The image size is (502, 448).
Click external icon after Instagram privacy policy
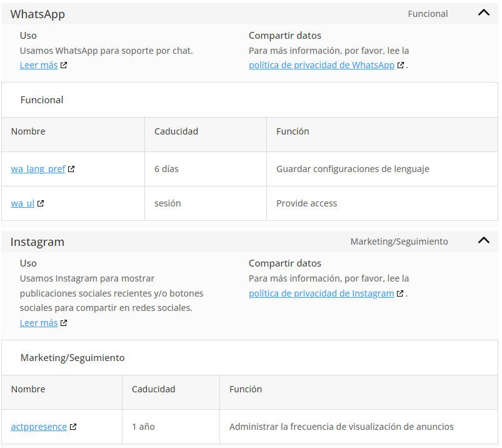pyautogui.click(x=400, y=293)
